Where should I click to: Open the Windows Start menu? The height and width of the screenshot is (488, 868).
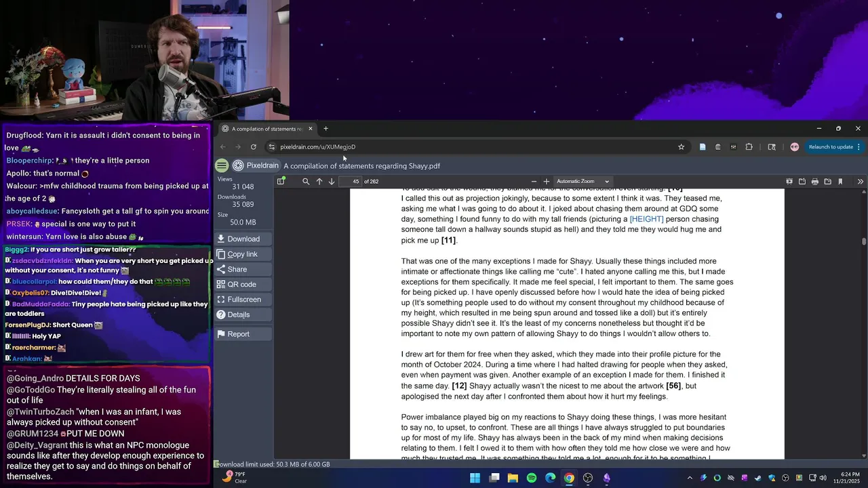click(x=475, y=478)
